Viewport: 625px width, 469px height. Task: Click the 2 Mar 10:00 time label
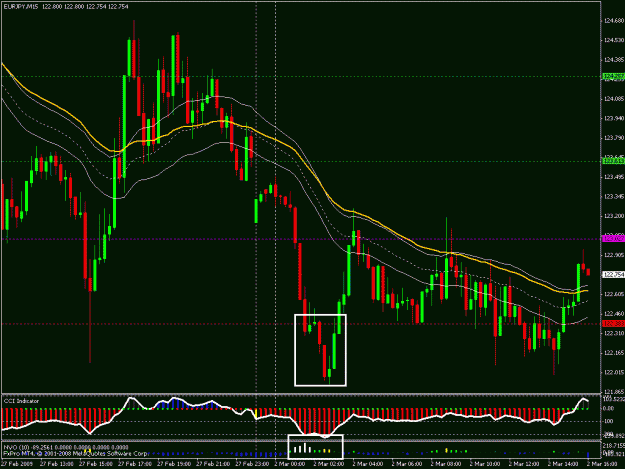pyautogui.click(x=485, y=464)
